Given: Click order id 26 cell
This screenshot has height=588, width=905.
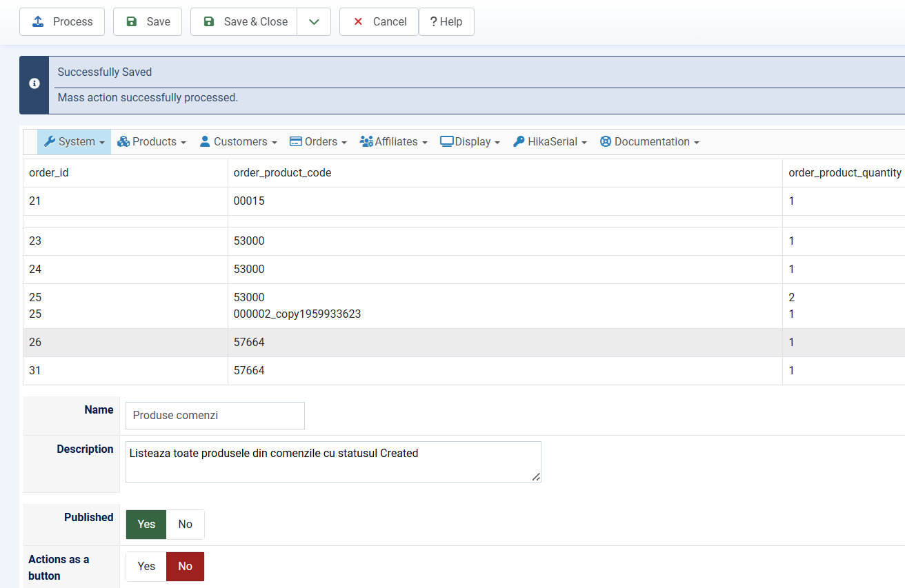Looking at the screenshot, I should (x=126, y=343).
